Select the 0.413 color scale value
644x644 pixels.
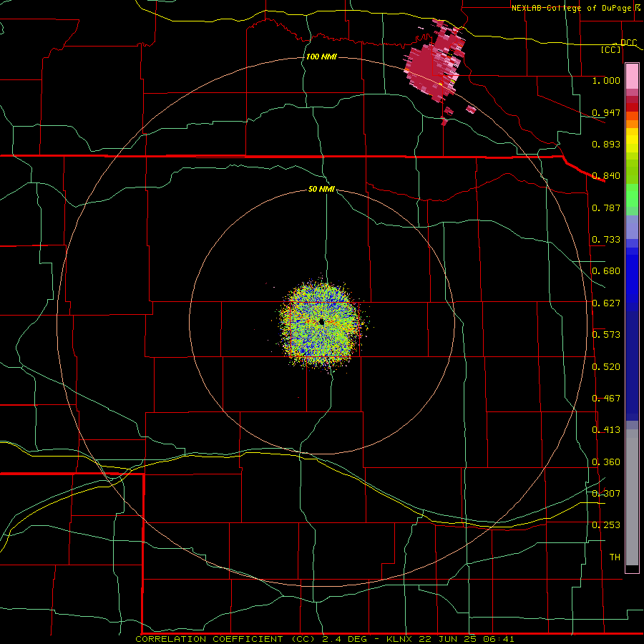606,430
